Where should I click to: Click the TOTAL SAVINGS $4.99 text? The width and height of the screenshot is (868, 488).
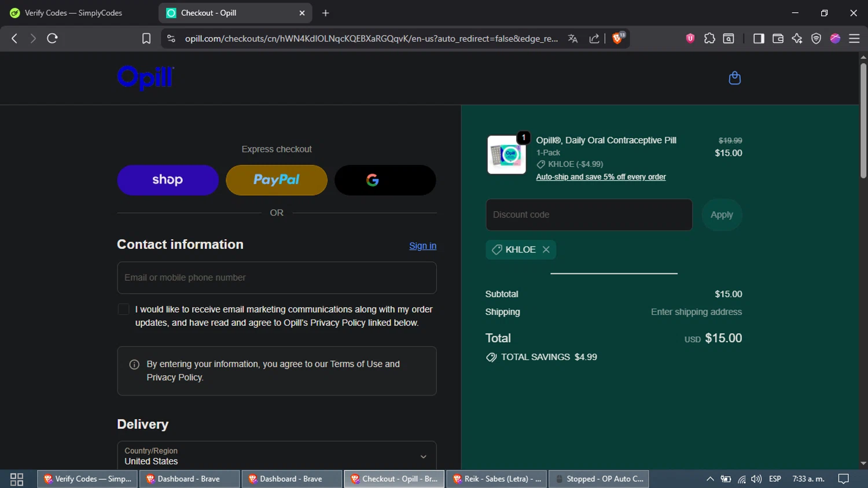(549, 357)
